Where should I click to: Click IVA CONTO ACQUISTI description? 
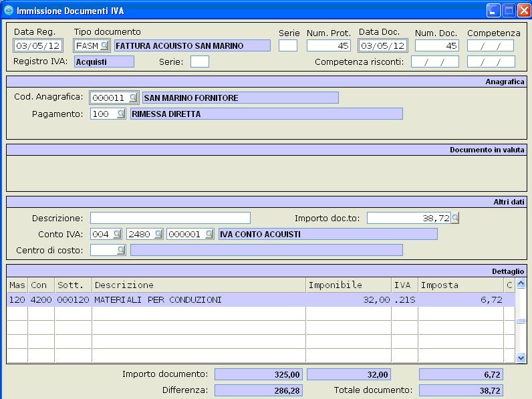(327, 234)
